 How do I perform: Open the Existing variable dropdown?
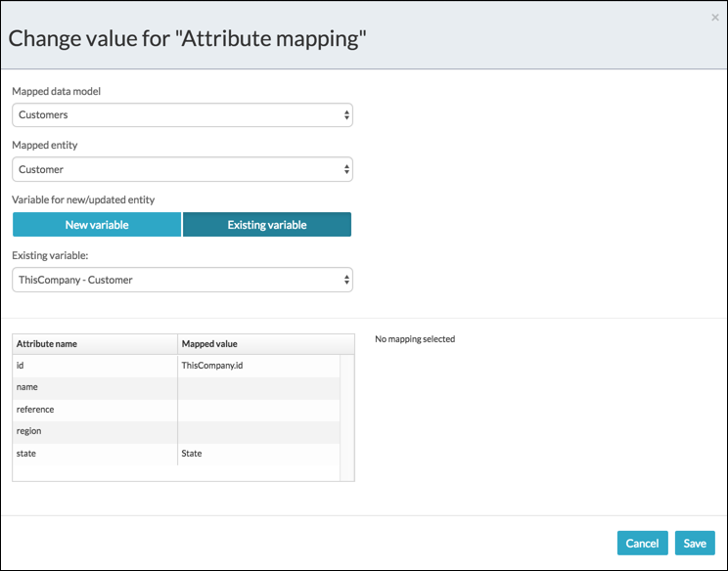pos(182,280)
